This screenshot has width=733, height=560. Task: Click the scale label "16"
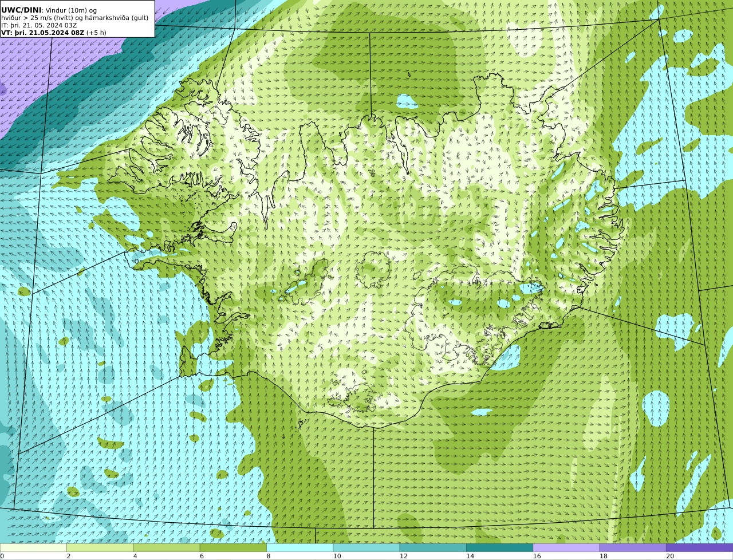(537, 556)
